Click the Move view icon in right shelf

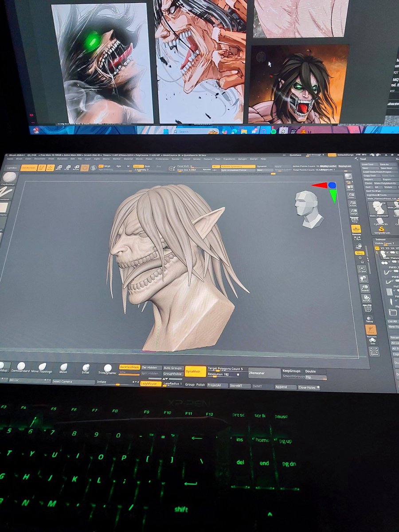(x=363, y=279)
